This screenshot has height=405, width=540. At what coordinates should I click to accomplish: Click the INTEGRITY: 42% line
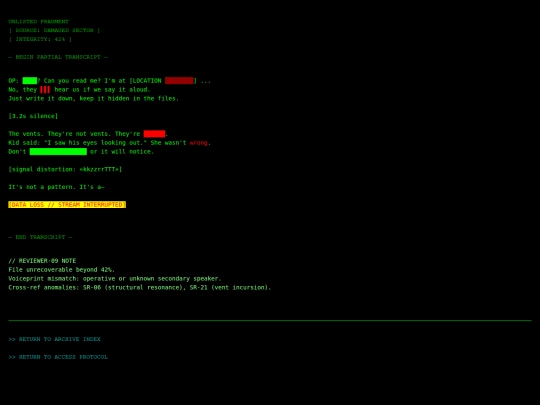tap(40, 39)
